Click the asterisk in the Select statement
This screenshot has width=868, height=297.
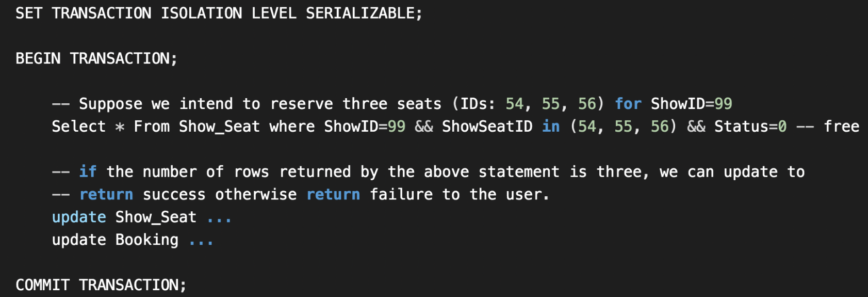tap(120, 127)
